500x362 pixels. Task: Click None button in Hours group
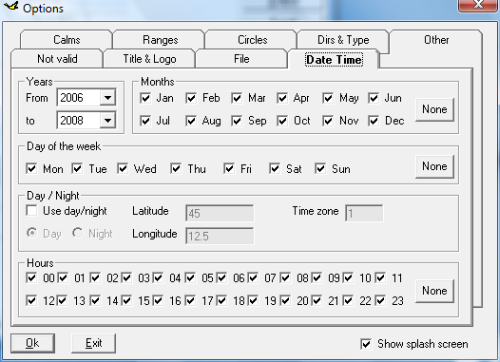tap(434, 291)
